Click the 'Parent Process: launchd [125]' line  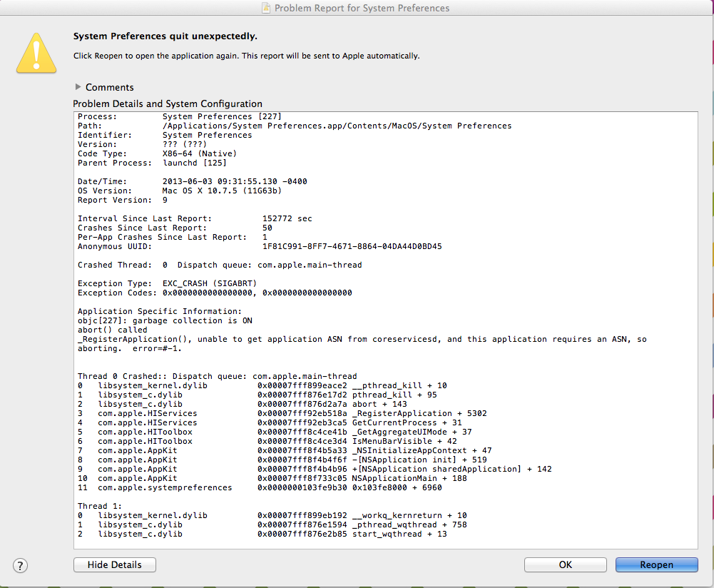point(152,163)
